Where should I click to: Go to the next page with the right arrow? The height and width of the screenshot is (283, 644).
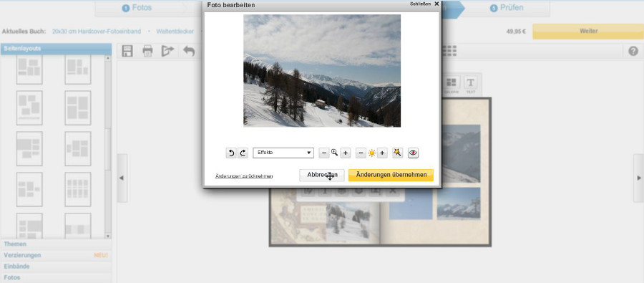click(638, 178)
